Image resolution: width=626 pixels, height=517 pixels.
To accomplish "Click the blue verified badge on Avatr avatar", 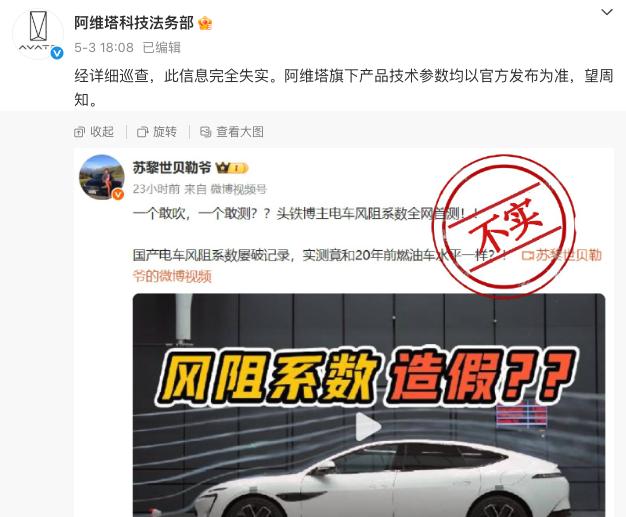I will point(57,53).
